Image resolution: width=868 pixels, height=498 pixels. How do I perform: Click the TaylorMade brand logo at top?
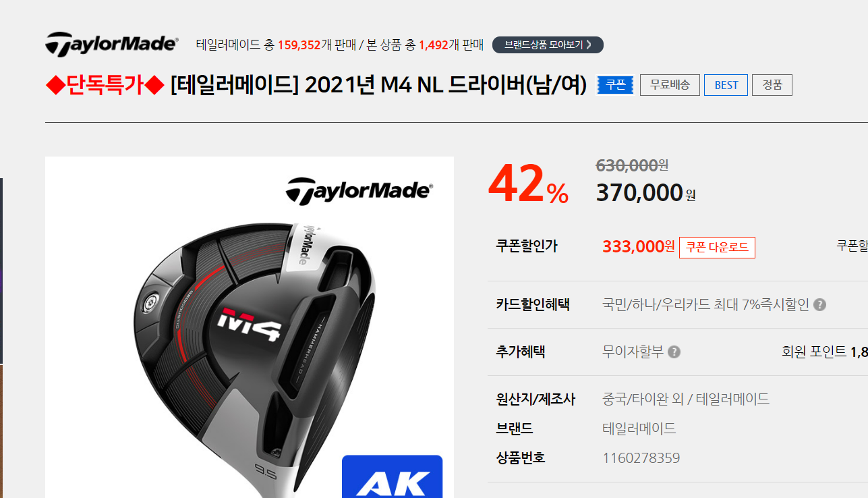pyautogui.click(x=112, y=45)
